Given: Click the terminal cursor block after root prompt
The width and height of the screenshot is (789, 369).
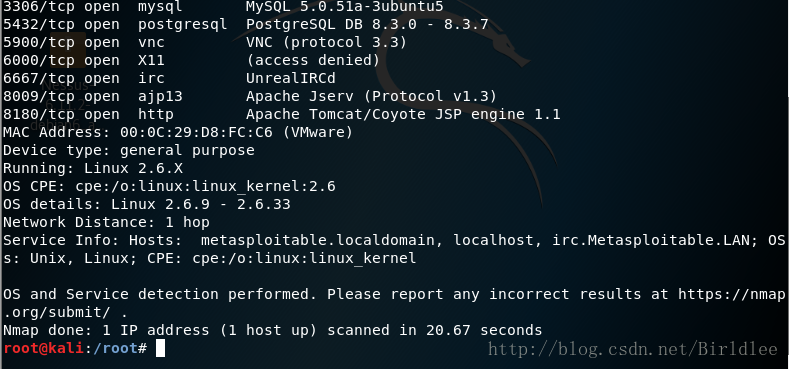Looking at the screenshot, I should pyautogui.click(x=160, y=348).
